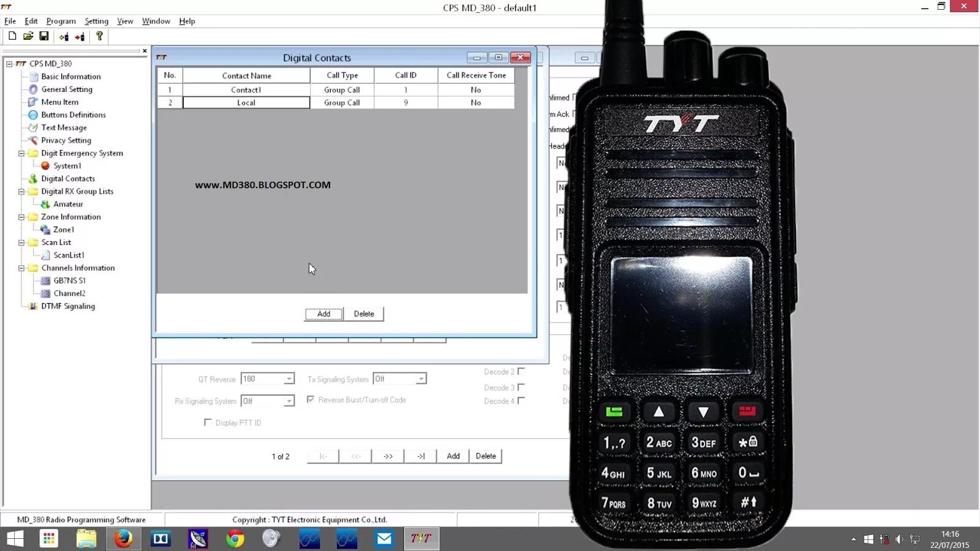Open File Explorer from the taskbar
Screen dimensions: 980x551
[86, 539]
